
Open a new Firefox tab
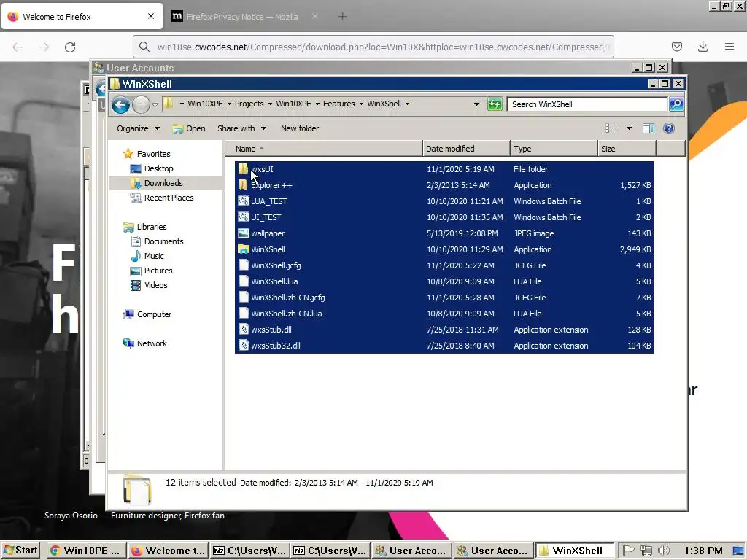pos(343,17)
